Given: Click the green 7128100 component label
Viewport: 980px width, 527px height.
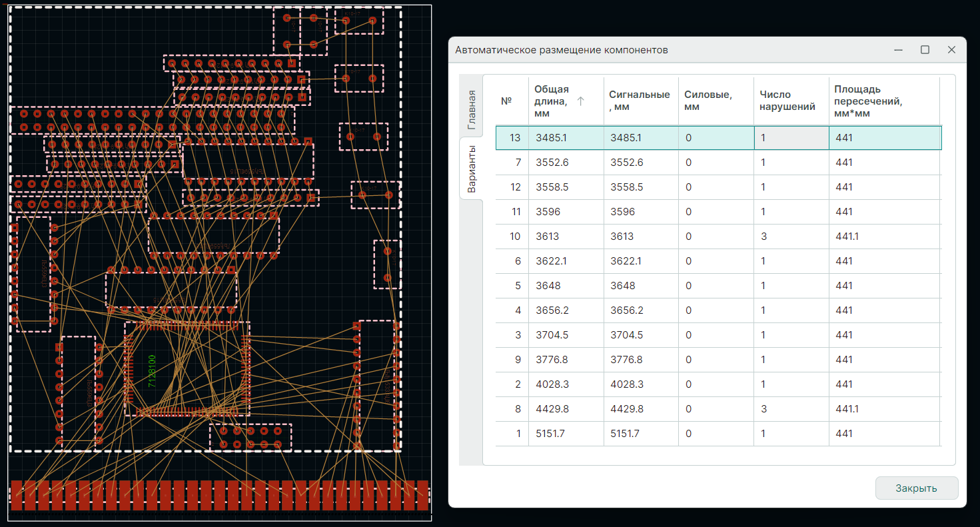Looking at the screenshot, I should click(x=152, y=371).
